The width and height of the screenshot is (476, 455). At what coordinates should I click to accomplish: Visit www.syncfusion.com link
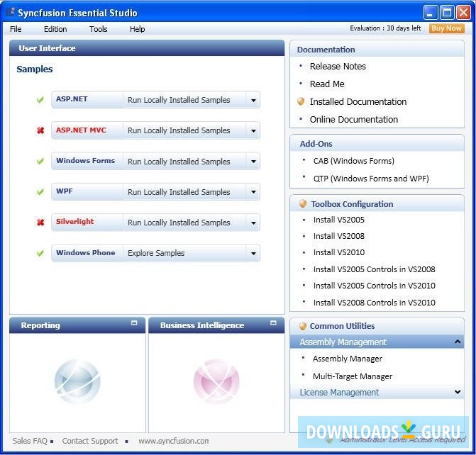[x=173, y=441]
